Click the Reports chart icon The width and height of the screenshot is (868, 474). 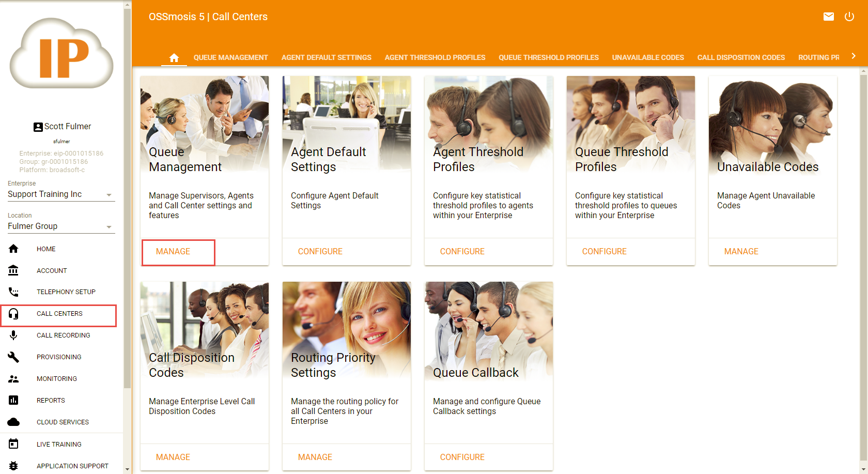[13, 401]
